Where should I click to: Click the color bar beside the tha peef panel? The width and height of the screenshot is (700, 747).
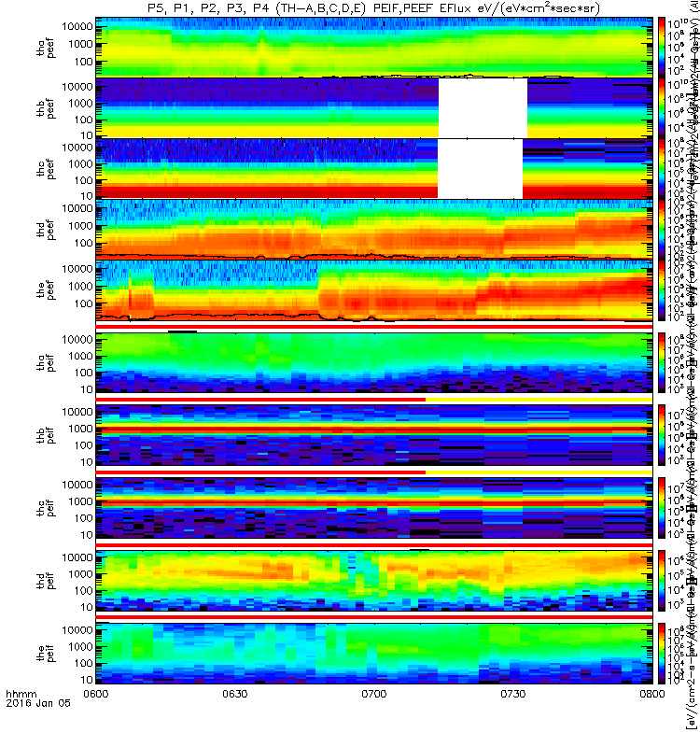click(662, 48)
